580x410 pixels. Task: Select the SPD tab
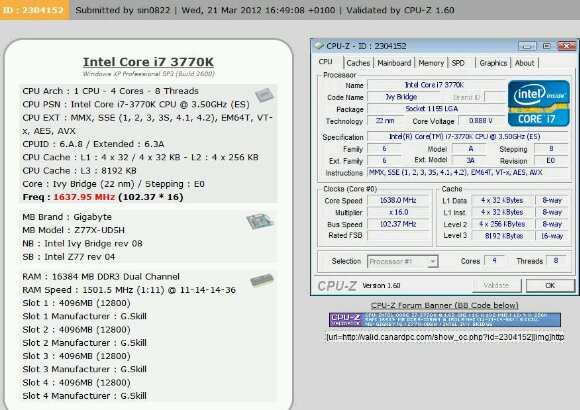(x=458, y=63)
